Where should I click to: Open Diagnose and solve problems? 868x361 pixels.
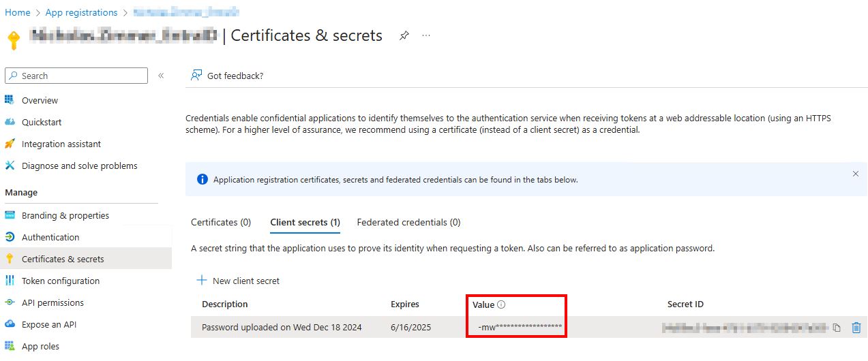point(79,166)
